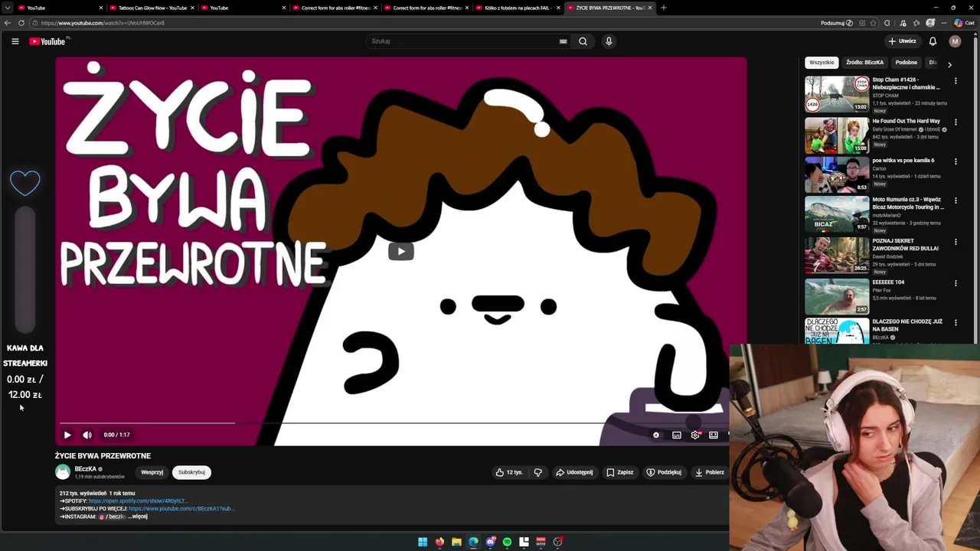Switch to theater mode in player

[x=714, y=435]
